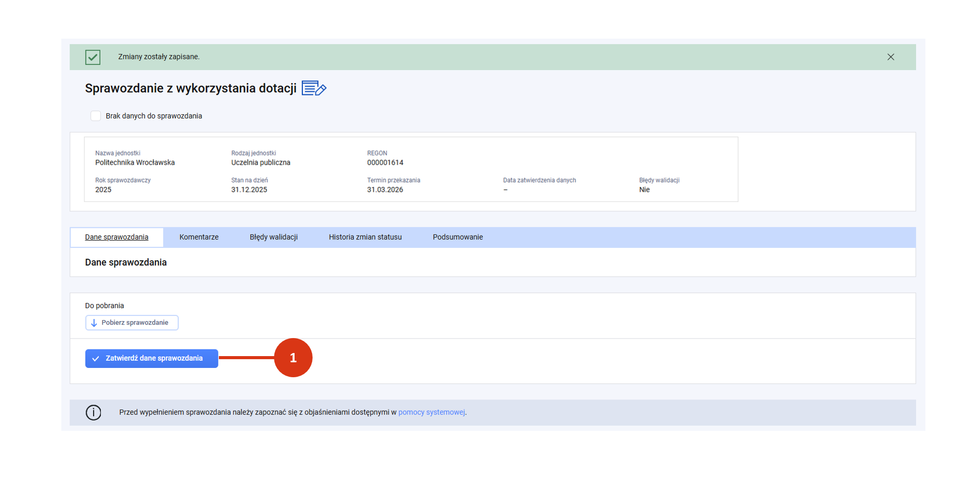
Task: Click the "Stan na dzień" date 31.12.2025
Action: click(249, 190)
